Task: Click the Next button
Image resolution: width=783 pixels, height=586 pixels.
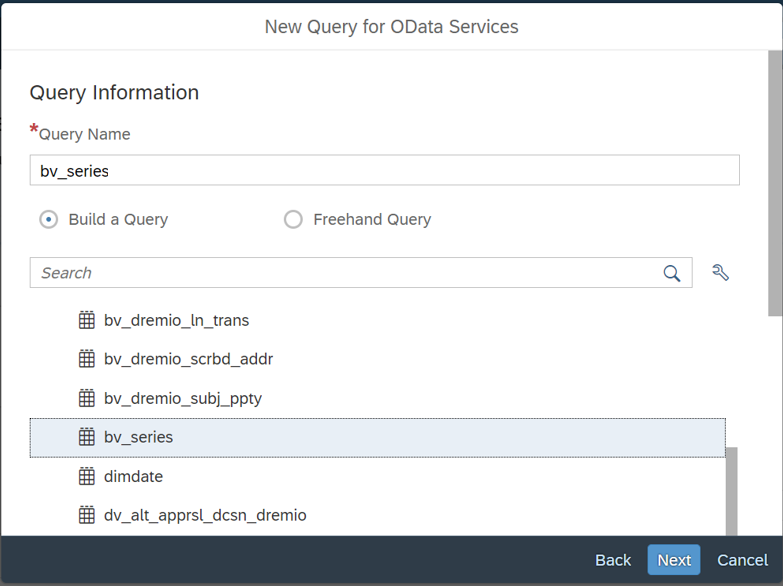Action: (674, 560)
